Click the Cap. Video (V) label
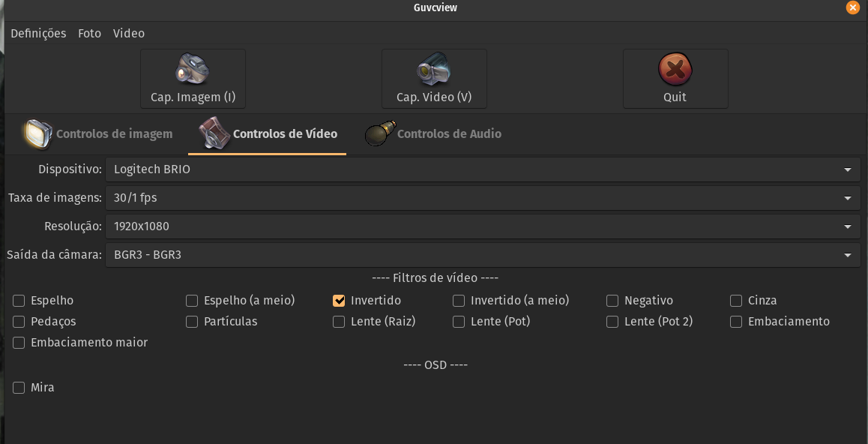 click(434, 97)
